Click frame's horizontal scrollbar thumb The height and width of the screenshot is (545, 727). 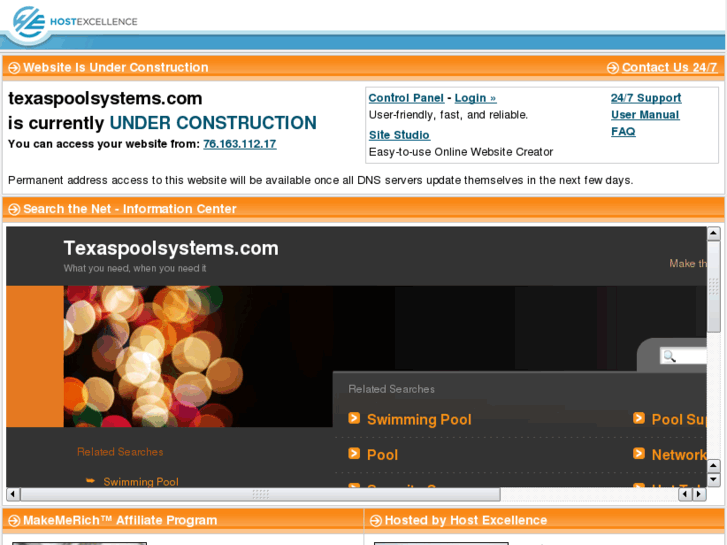260,494
